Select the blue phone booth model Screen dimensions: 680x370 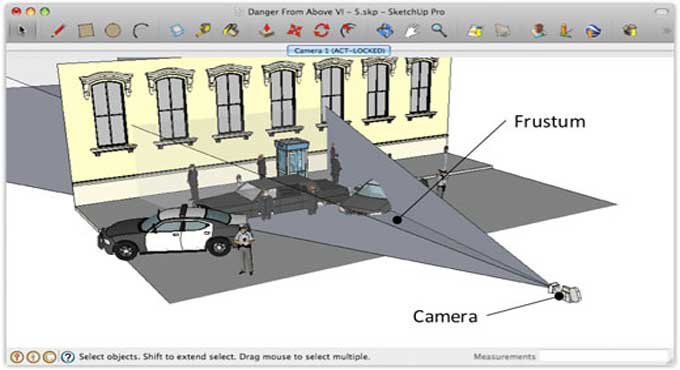tap(292, 157)
